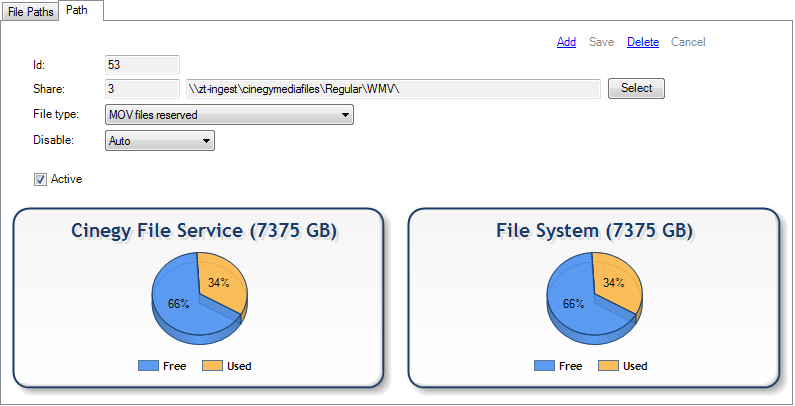This screenshot has height=406, width=795.
Task: Click the Cinegy File Service chart title
Action: click(x=204, y=231)
